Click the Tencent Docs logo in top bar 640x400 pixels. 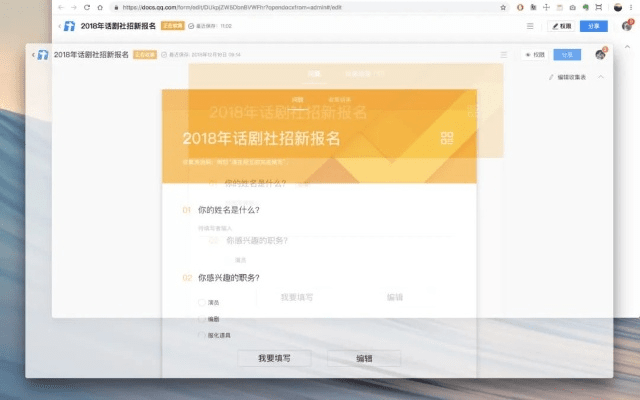click(x=69, y=26)
